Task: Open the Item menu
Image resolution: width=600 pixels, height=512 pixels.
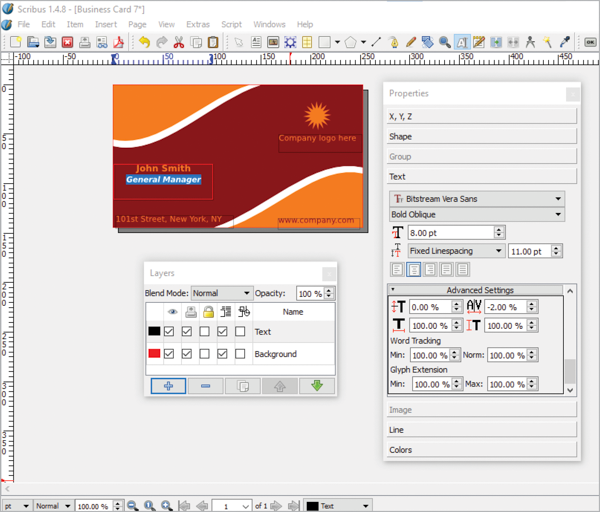Action: pyautogui.click(x=75, y=24)
